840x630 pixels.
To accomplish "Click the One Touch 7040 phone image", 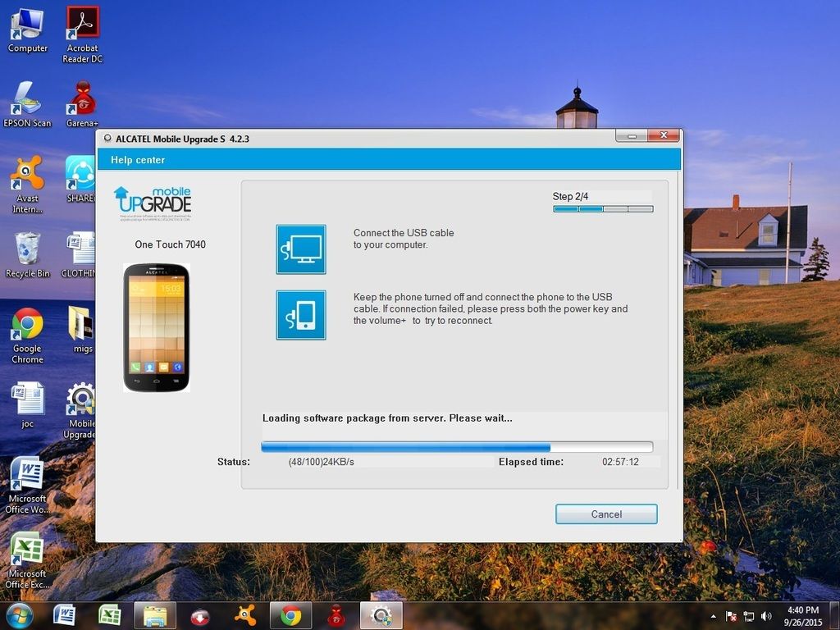I will coord(156,327).
